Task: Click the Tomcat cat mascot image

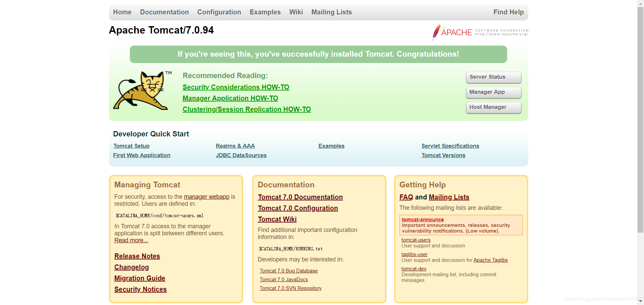Action: (142, 90)
